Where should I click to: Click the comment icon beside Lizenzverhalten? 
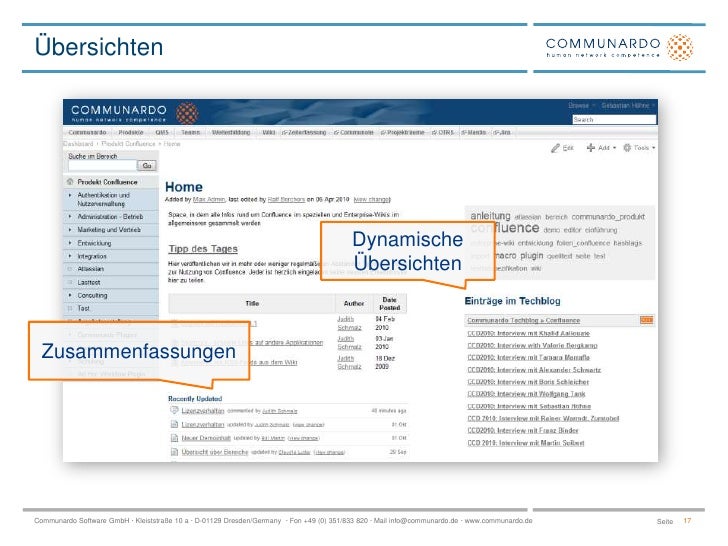coord(174,410)
